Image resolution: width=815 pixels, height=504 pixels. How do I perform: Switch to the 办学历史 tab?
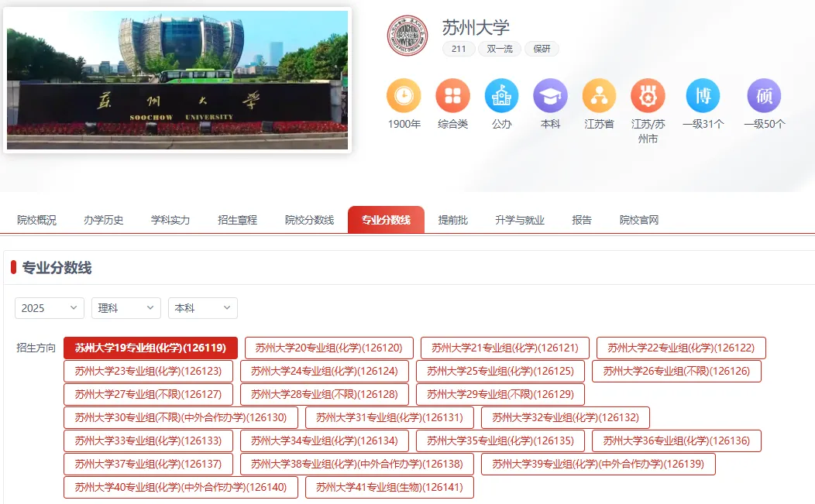(104, 220)
